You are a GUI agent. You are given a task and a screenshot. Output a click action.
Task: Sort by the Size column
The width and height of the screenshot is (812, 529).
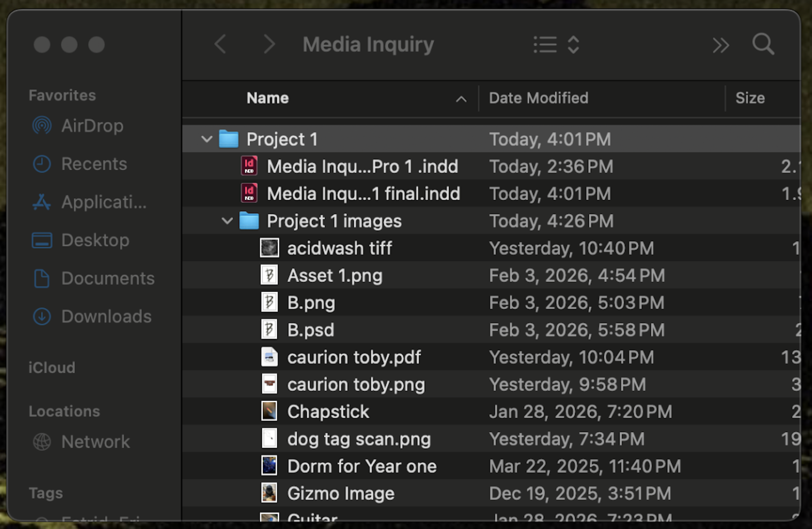tap(750, 98)
